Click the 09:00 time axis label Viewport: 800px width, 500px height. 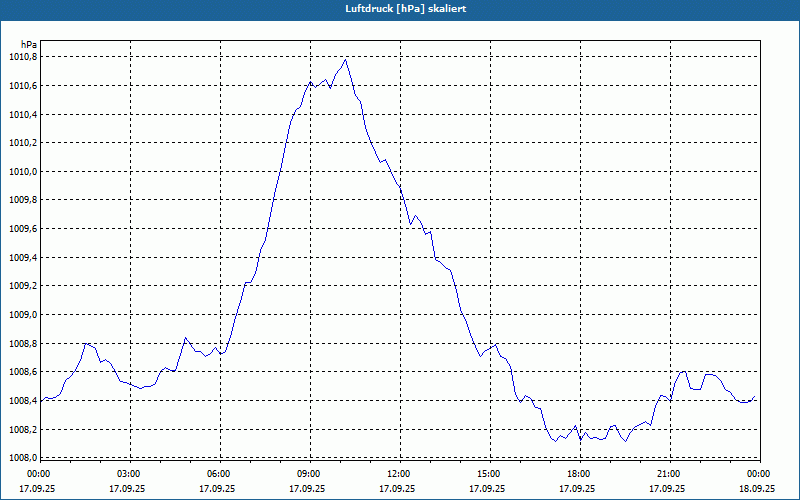coord(310,474)
